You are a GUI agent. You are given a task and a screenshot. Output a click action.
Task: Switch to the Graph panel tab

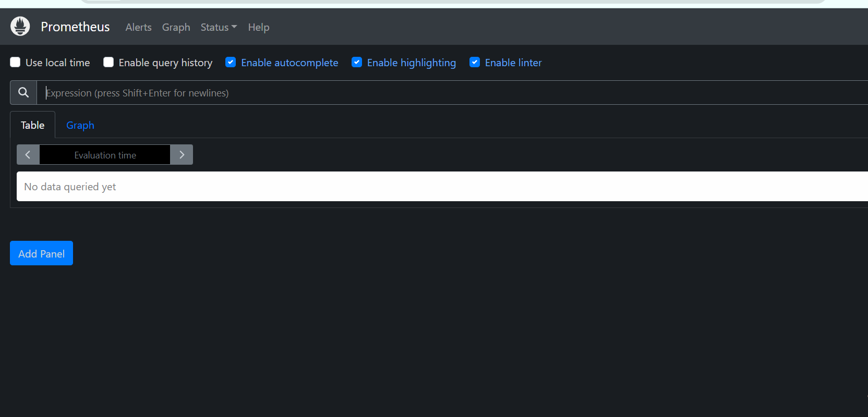coord(80,125)
